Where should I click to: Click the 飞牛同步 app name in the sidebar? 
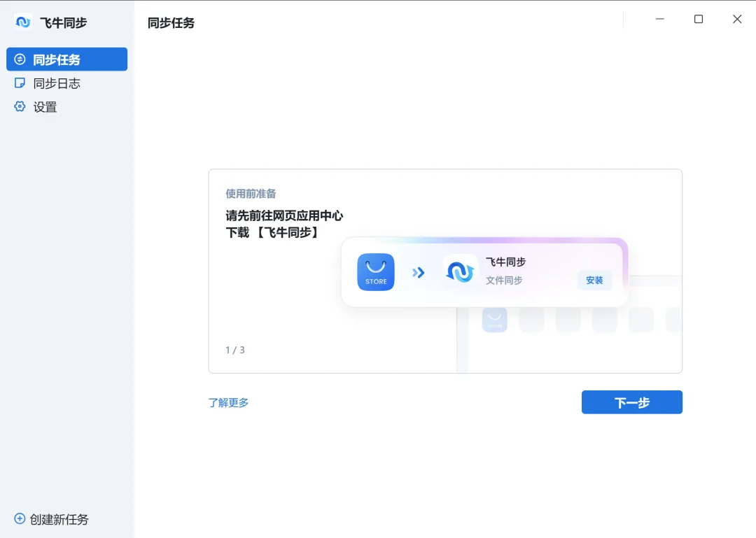point(63,22)
